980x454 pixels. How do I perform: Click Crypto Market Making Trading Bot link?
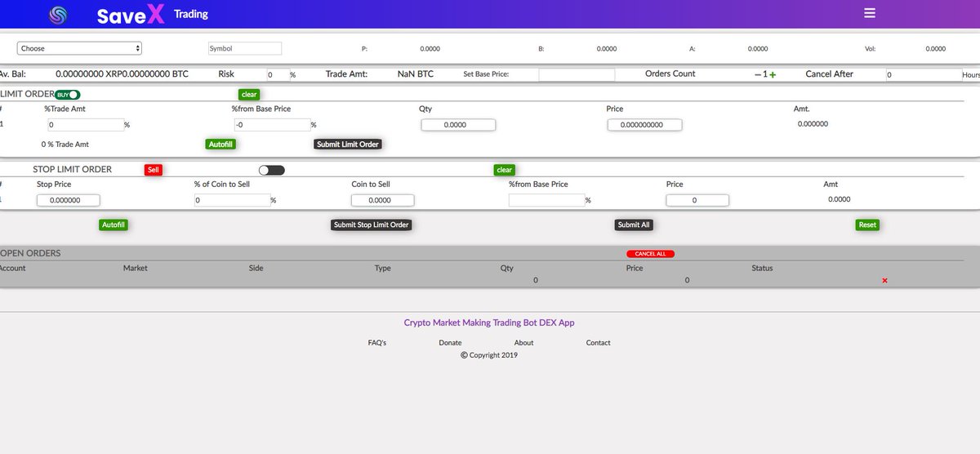point(489,323)
